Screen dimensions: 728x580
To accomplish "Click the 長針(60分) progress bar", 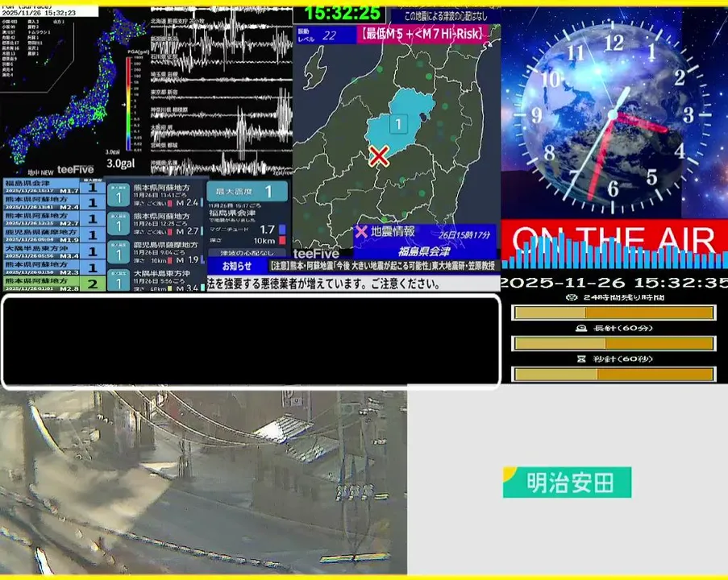I will coord(614,343).
